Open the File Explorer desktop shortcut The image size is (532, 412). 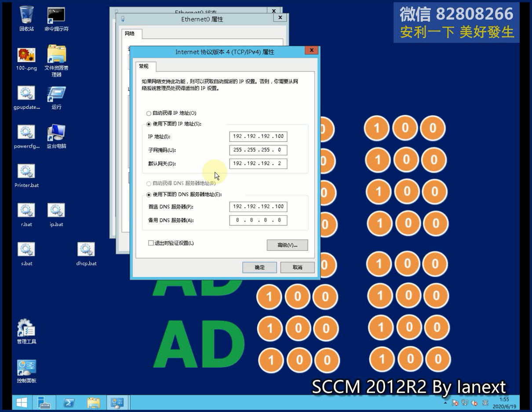click(x=56, y=61)
